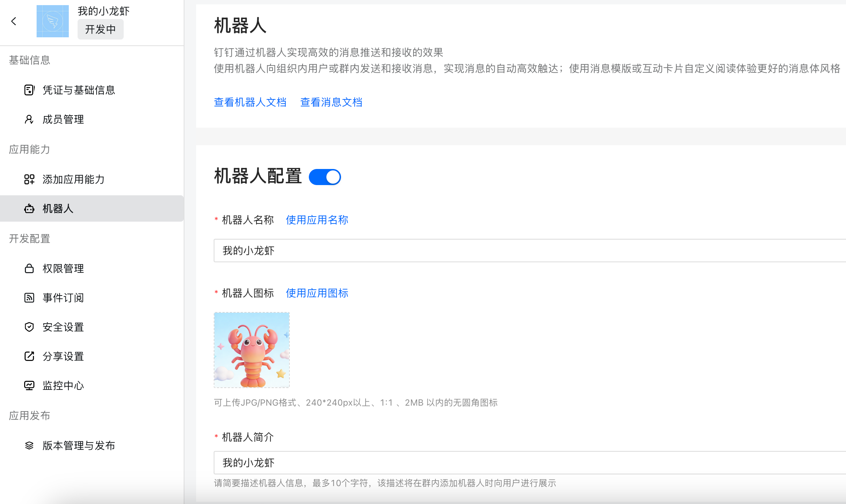Click the 监控中心 monitor icon

29,385
